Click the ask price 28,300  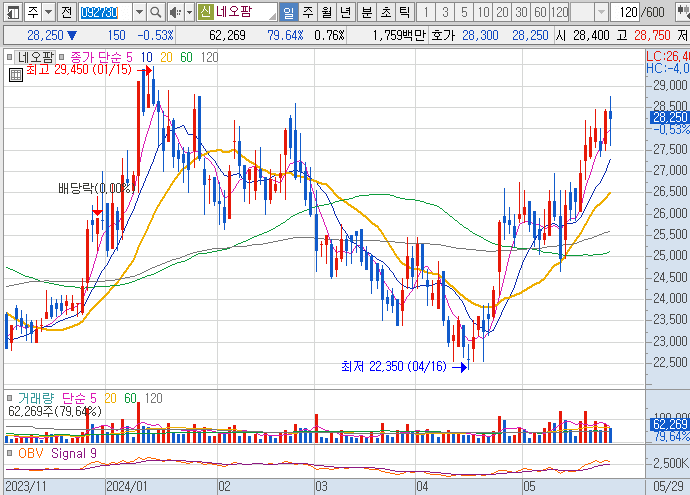[x=480, y=35]
